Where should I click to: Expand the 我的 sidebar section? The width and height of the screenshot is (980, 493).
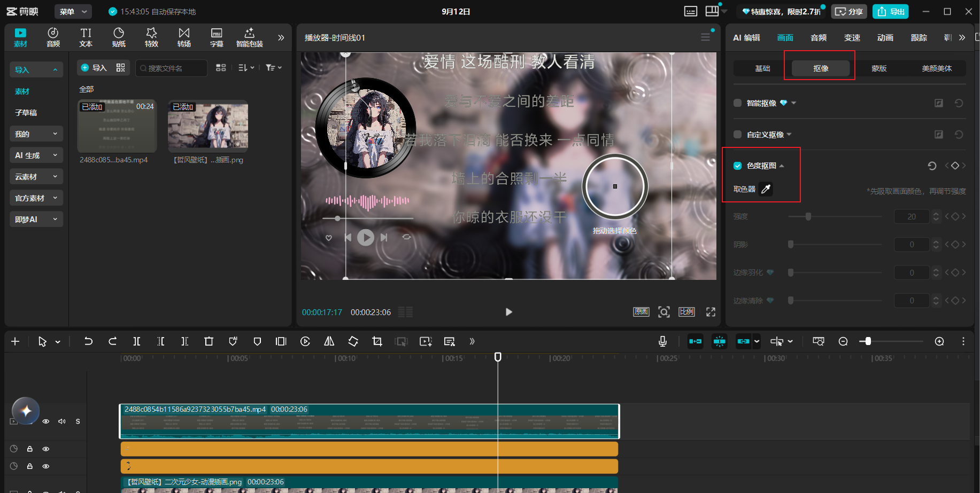point(36,134)
